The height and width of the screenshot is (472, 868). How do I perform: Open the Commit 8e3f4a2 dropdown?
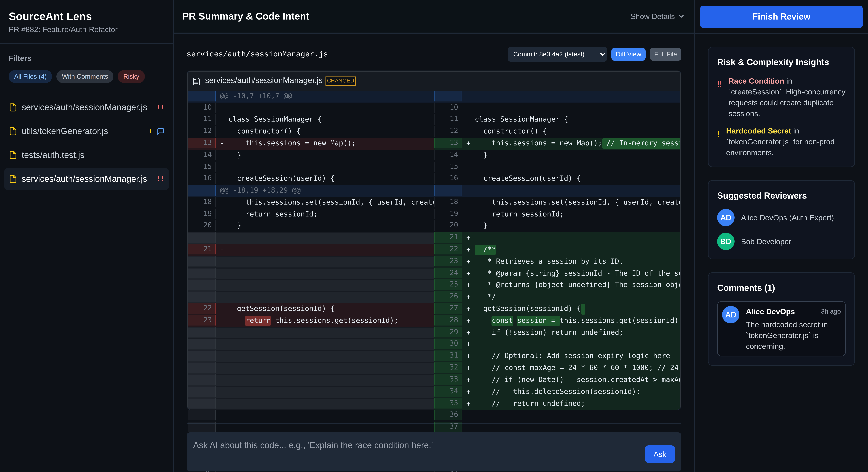[x=557, y=54]
